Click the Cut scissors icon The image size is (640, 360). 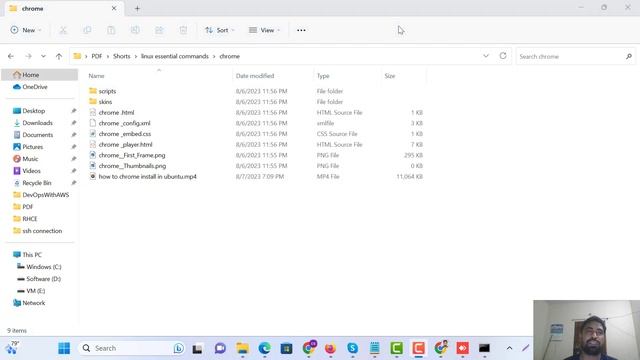(63, 30)
